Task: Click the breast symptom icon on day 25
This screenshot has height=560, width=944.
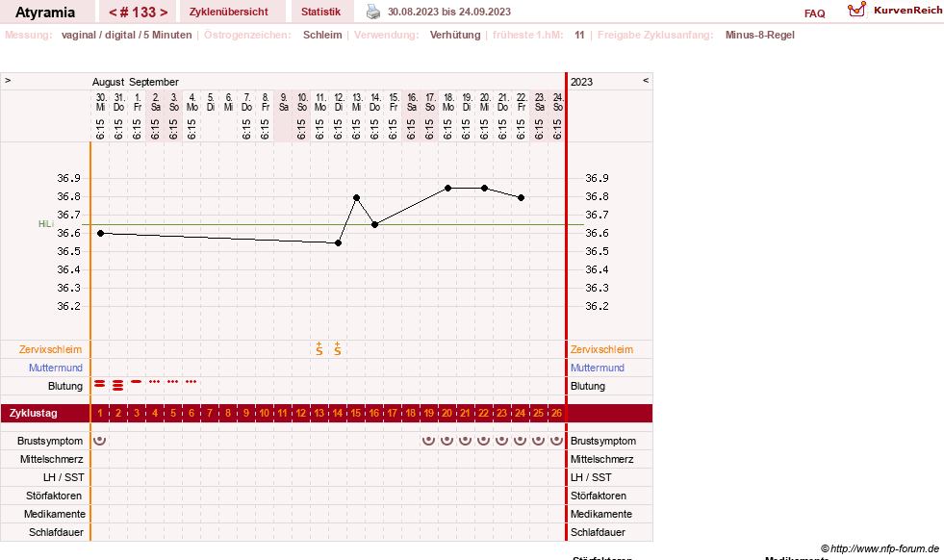Action: 538,440
